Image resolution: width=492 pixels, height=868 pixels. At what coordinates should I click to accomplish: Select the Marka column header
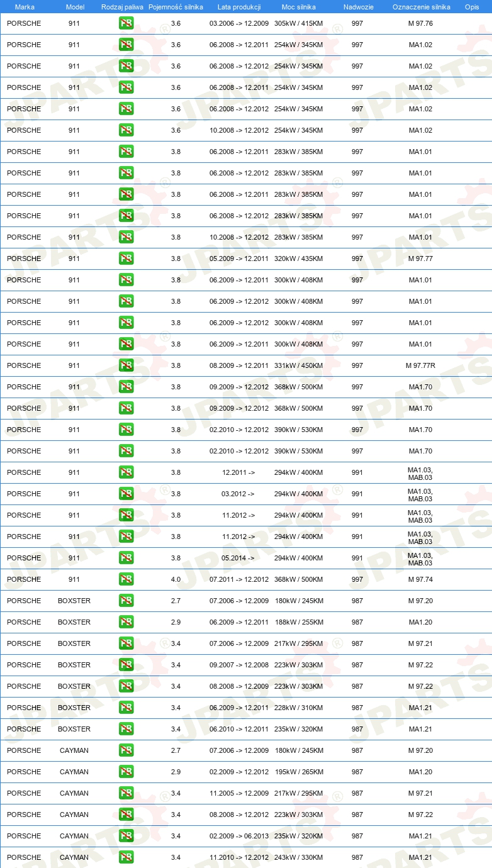coord(25,7)
